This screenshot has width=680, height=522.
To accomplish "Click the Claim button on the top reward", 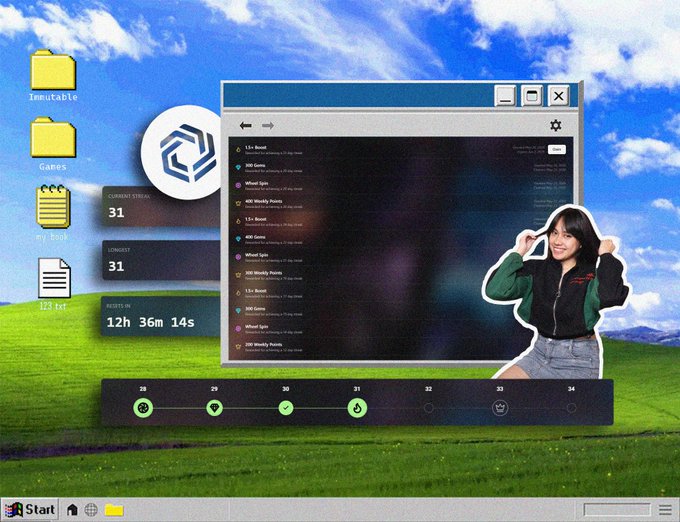I will coord(557,149).
